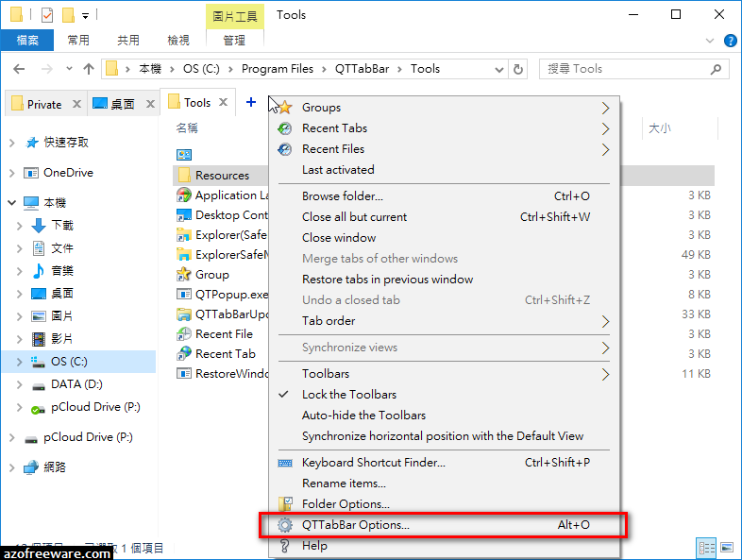Click the blue help icon in ribbon
Image resolution: width=742 pixels, height=560 pixels.
[x=730, y=41]
